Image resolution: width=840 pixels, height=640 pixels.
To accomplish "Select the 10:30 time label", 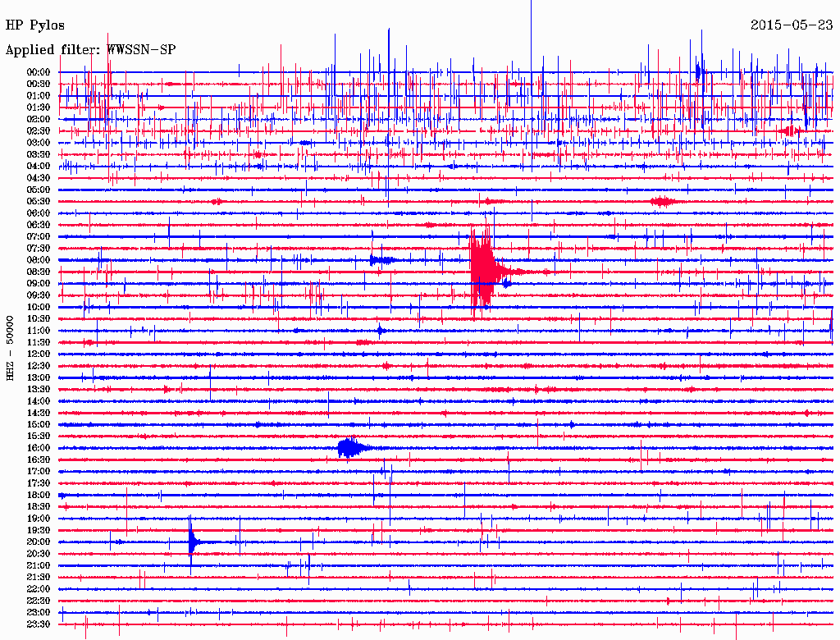I will (39, 319).
